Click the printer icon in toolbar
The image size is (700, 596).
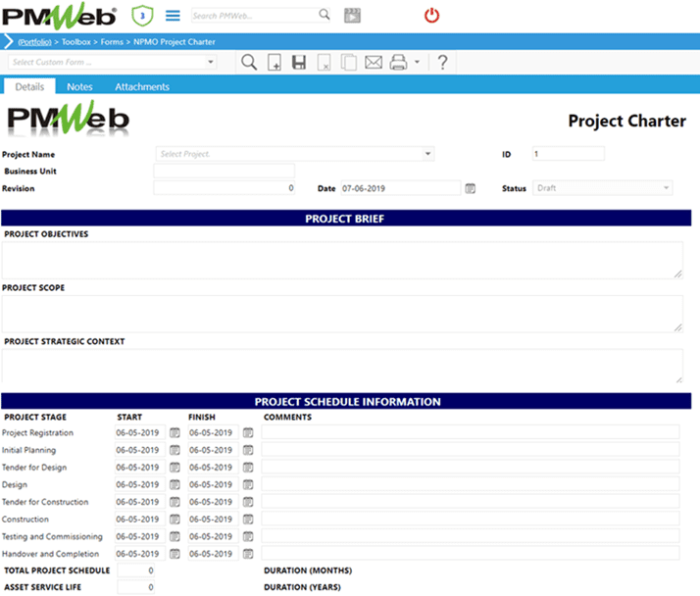pos(399,63)
